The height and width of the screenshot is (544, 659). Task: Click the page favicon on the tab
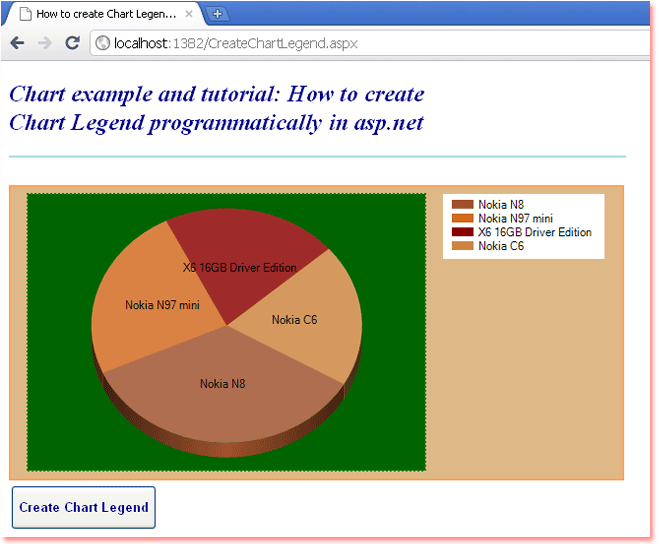pos(26,14)
